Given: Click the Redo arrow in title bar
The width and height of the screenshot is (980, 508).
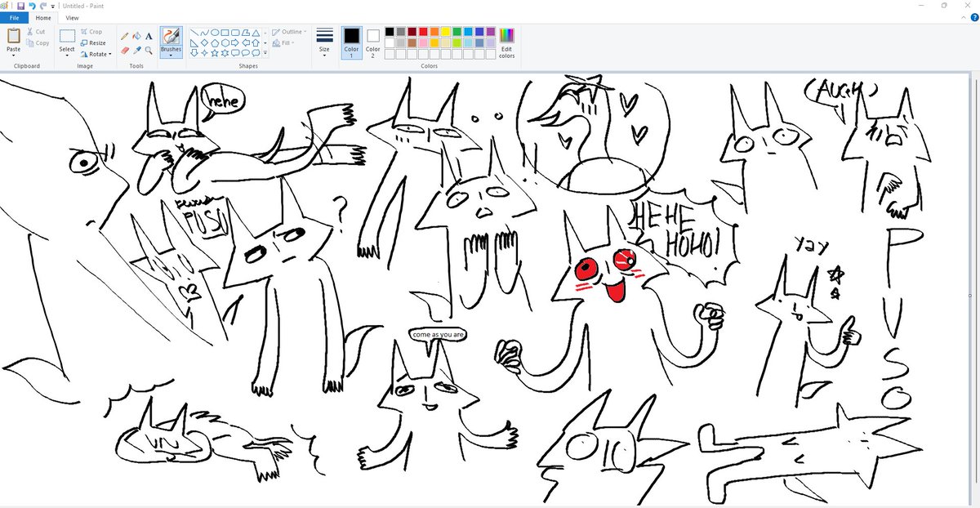Looking at the screenshot, I should pos(43,6).
